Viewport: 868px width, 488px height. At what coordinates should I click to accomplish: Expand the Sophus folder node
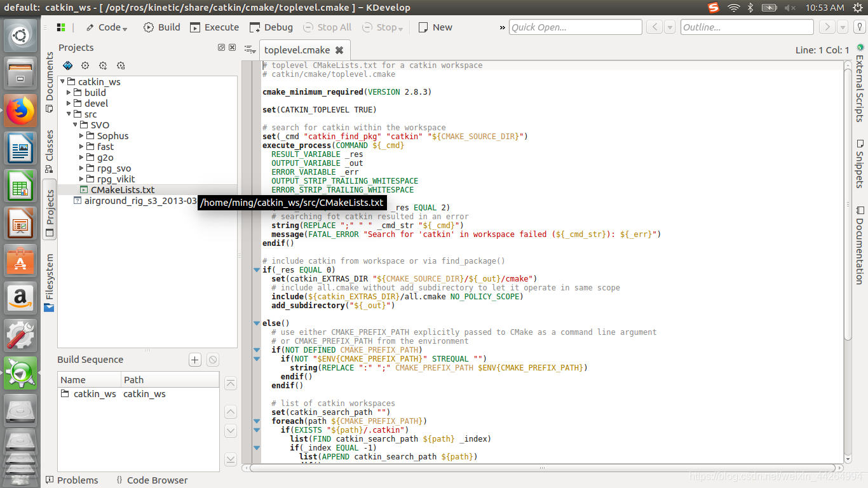pyautogui.click(x=81, y=136)
